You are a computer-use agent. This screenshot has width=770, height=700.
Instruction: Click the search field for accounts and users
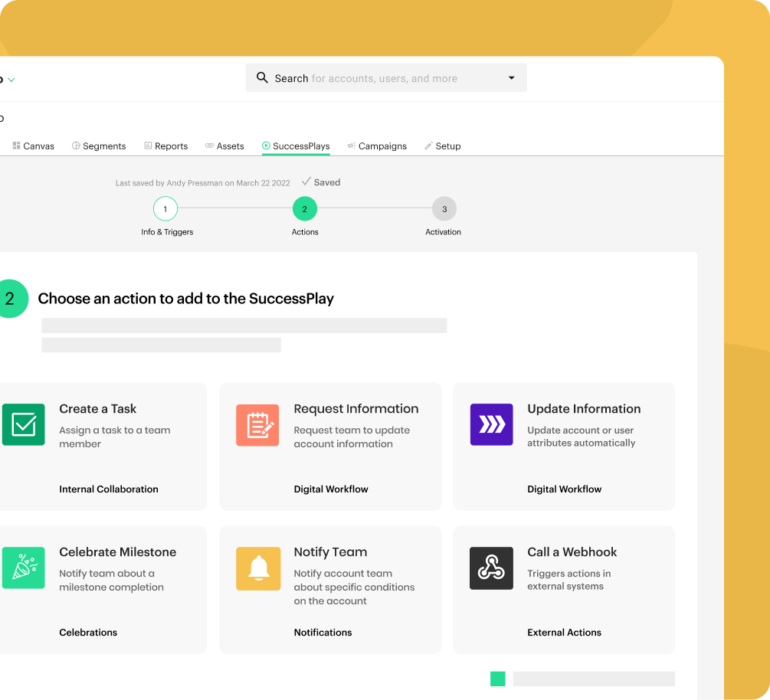pyautogui.click(x=386, y=77)
